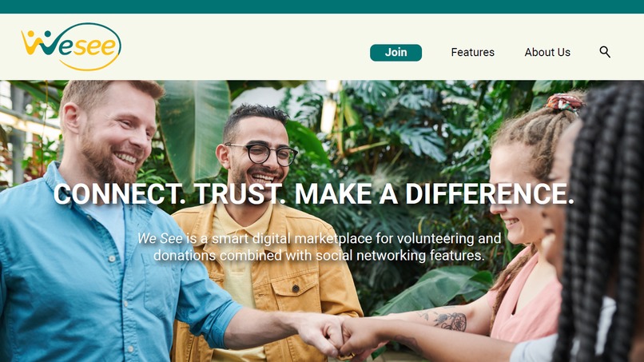644x362 pixels.
Task: Click the dark teal top bar
Action: pos(322,6)
